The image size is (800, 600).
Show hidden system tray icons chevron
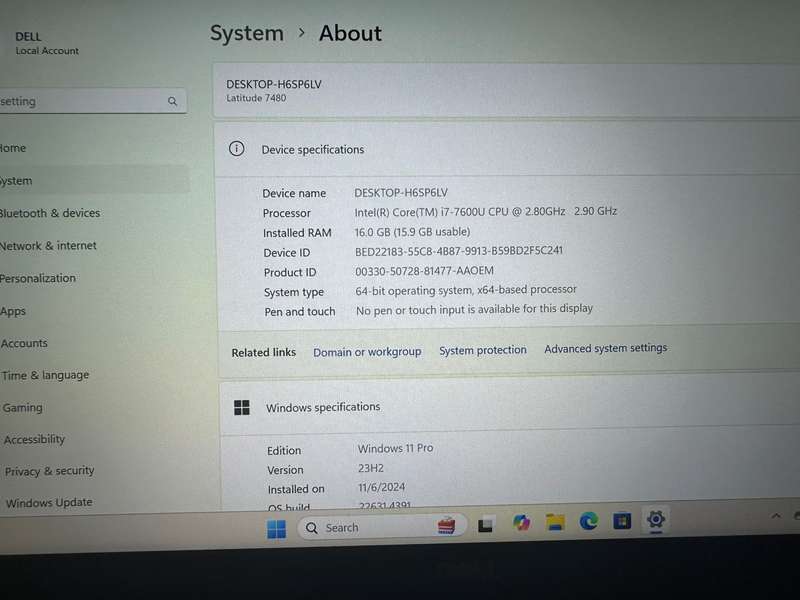pos(776,516)
